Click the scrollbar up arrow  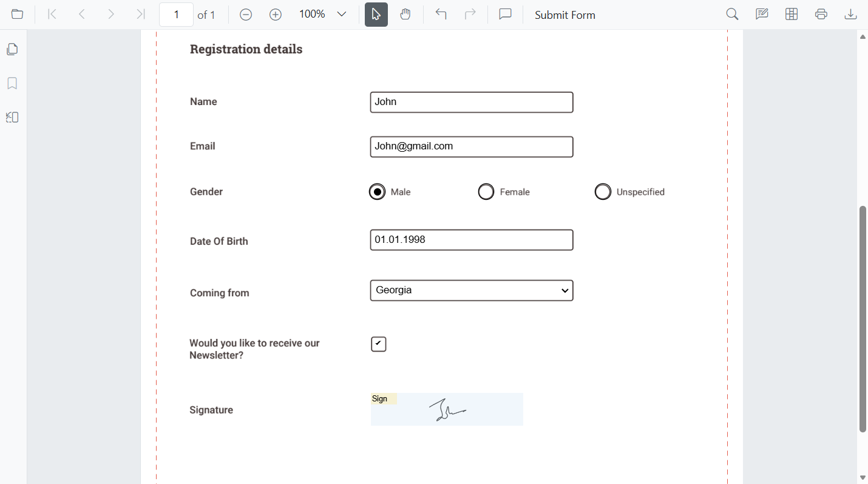pyautogui.click(x=863, y=37)
